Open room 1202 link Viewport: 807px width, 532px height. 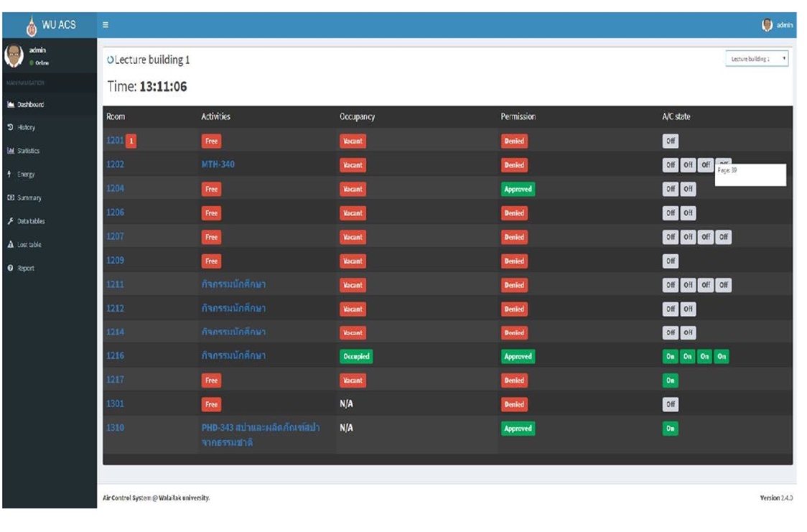tap(115, 164)
